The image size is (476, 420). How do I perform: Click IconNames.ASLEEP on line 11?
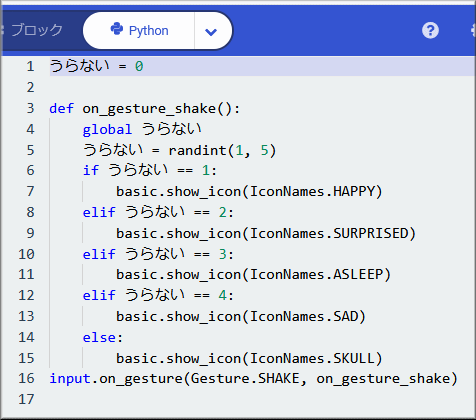pyautogui.click(x=316, y=275)
